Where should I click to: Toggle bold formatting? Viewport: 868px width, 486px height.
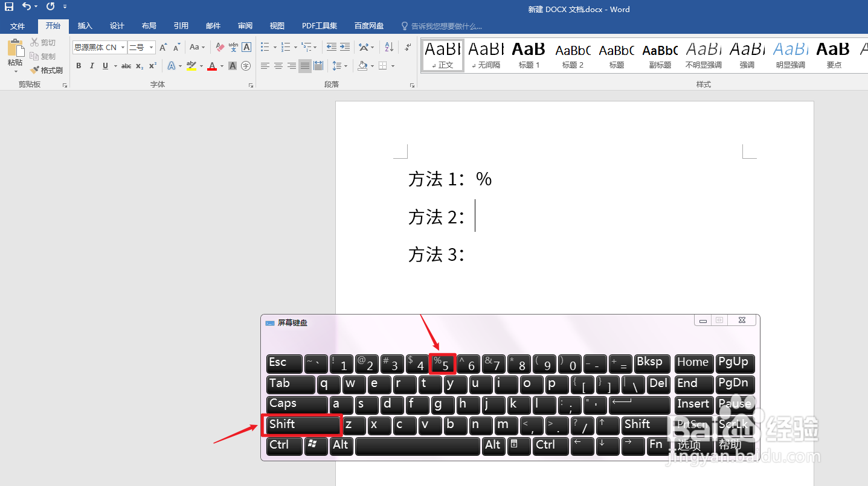(x=79, y=66)
